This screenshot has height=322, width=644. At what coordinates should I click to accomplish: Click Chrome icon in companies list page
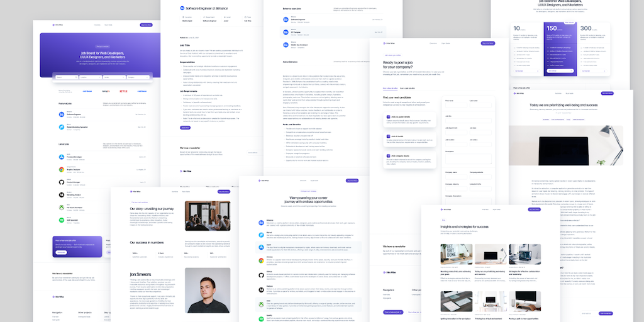click(x=261, y=260)
